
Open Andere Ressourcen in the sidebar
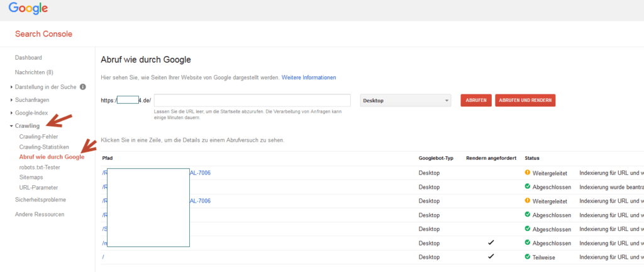40,215
